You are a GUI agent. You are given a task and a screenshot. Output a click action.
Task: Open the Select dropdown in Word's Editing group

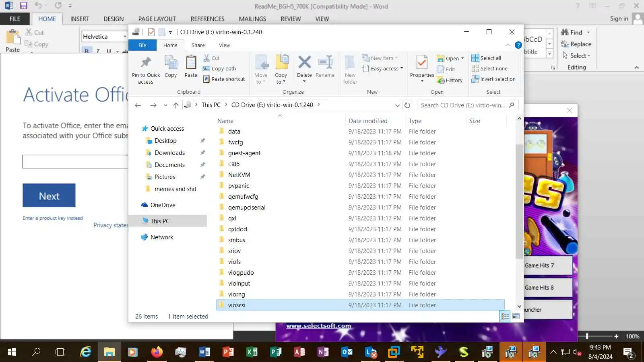pyautogui.click(x=576, y=56)
